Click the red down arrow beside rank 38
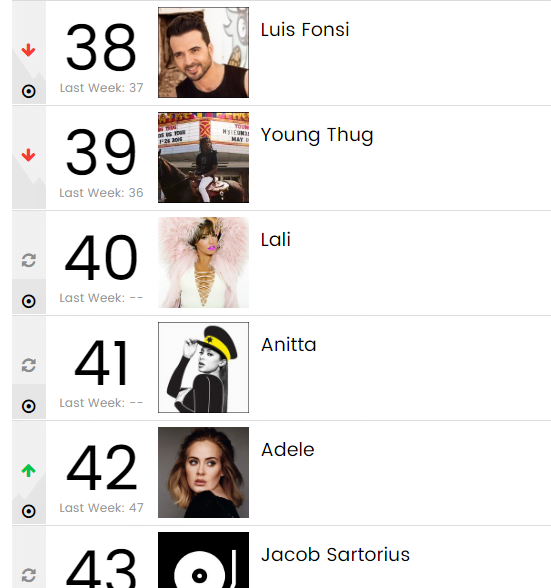The width and height of the screenshot is (551, 588). 29,50
